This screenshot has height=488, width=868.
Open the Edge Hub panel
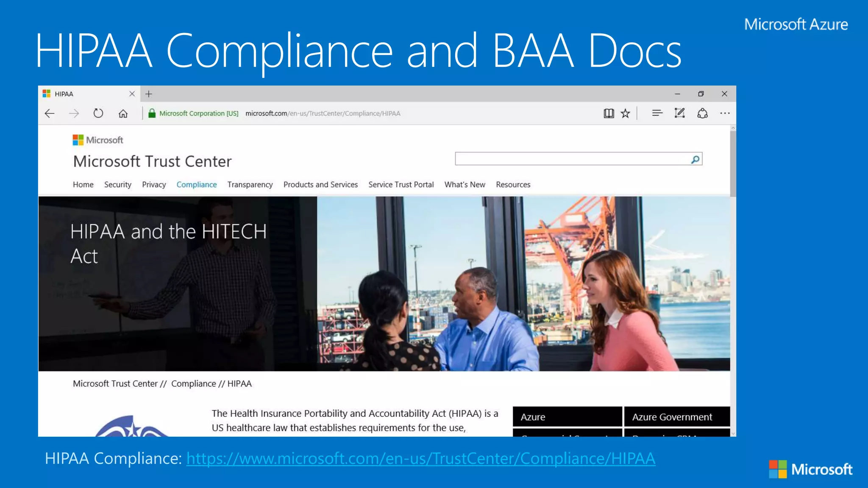click(x=657, y=113)
